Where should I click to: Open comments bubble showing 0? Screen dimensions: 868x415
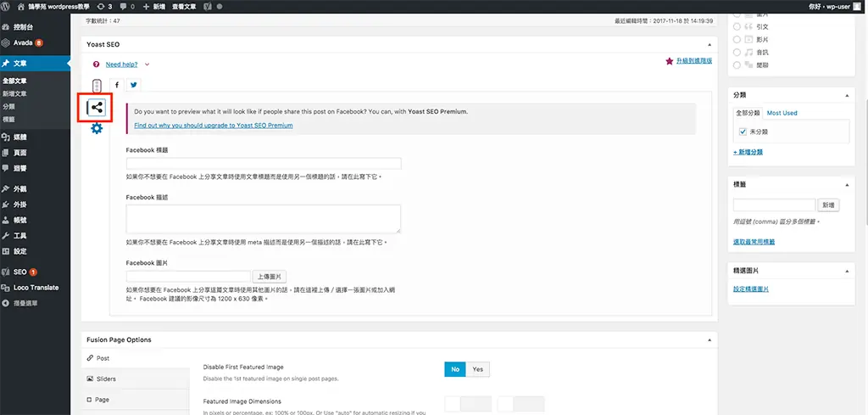click(126, 7)
